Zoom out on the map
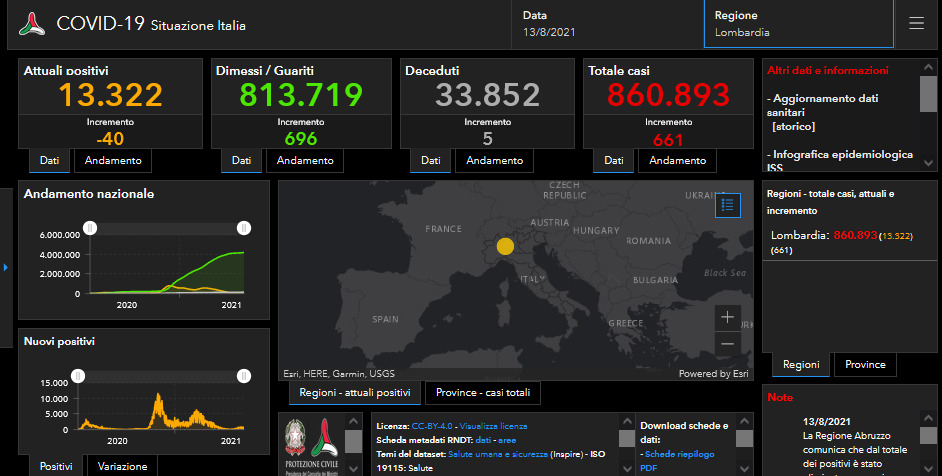The height and width of the screenshot is (476, 942). [728, 344]
